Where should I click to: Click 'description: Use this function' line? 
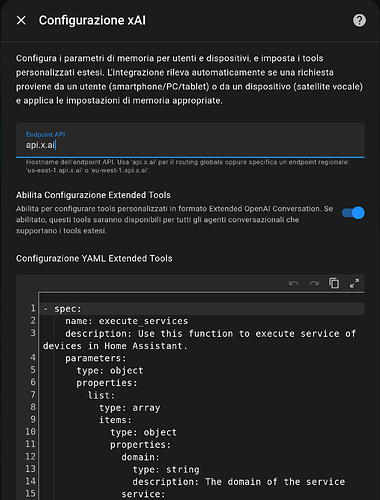[x=199, y=340]
